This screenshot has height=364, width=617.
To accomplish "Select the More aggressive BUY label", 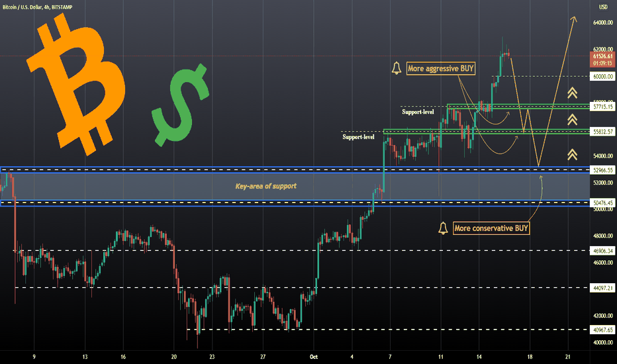I will point(441,68).
